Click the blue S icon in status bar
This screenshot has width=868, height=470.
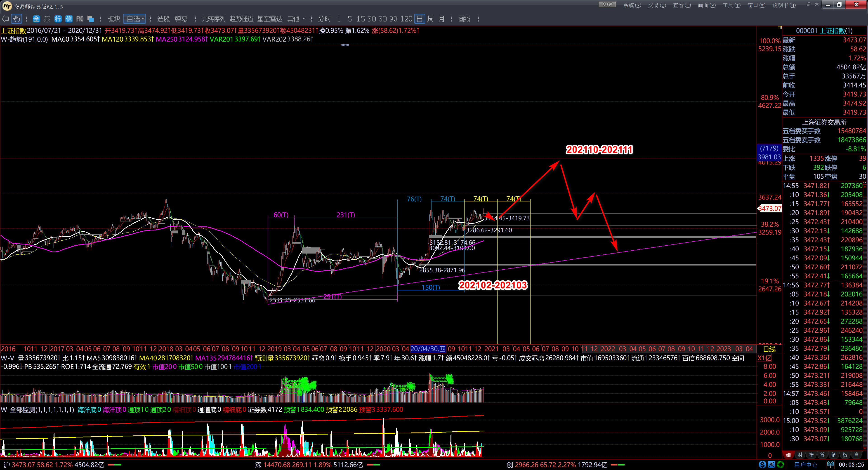(762, 465)
